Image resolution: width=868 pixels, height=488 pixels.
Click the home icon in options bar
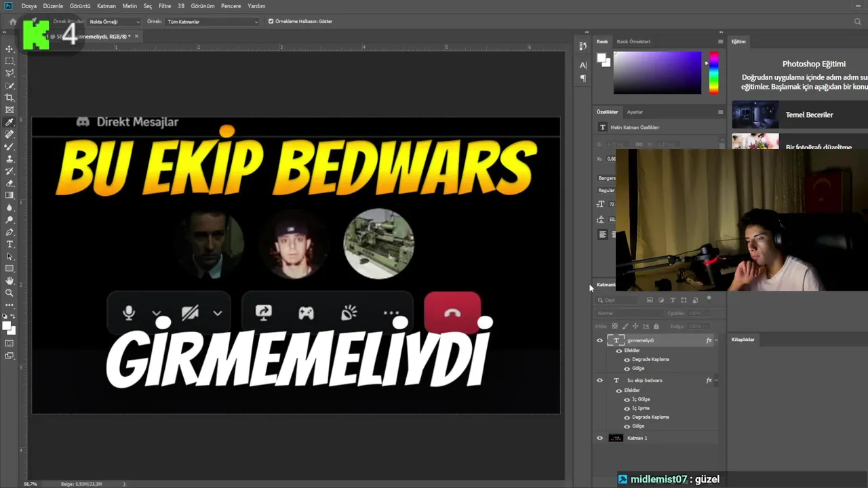tap(12, 22)
